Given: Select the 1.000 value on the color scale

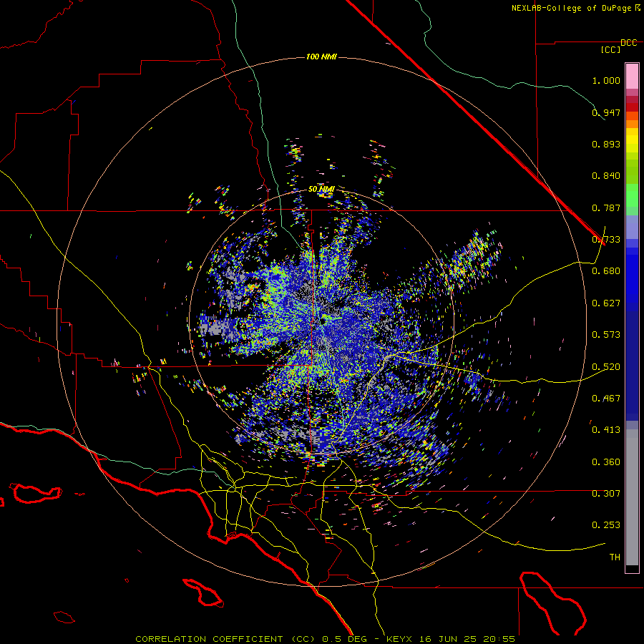Looking at the screenshot, I should [x=606, y=80].
